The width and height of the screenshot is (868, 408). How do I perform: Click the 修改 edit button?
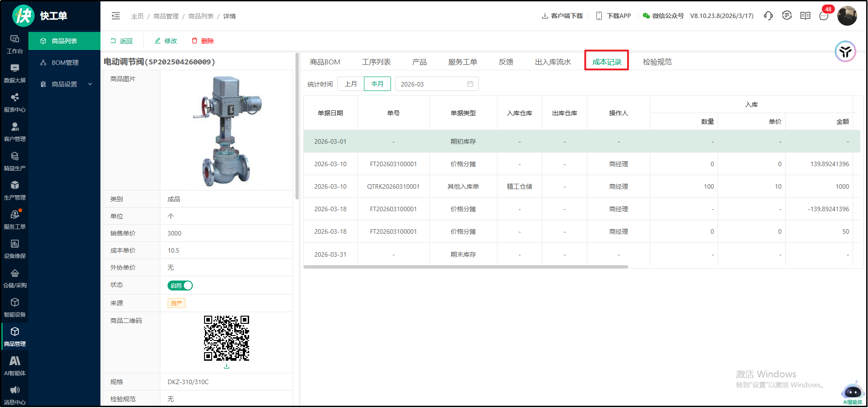tap(166, 41)
